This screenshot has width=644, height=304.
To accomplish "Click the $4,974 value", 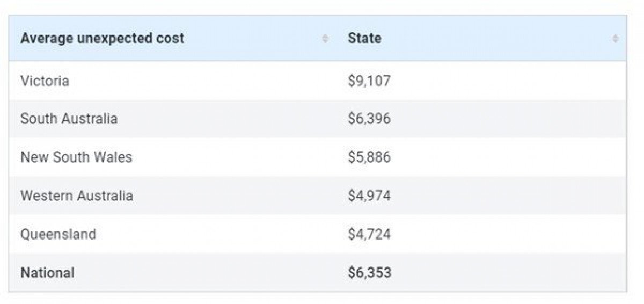I will point(369,196).
